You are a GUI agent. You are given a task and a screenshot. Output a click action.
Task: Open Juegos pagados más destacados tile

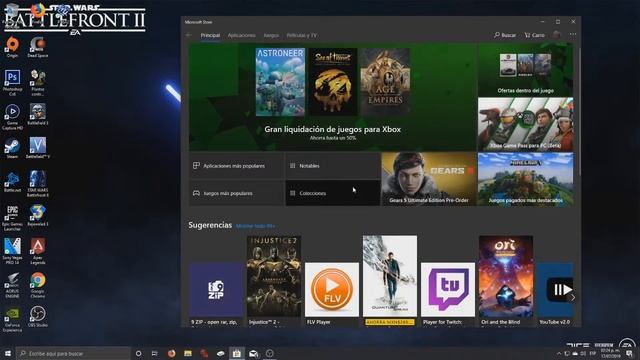pos(525,179)
